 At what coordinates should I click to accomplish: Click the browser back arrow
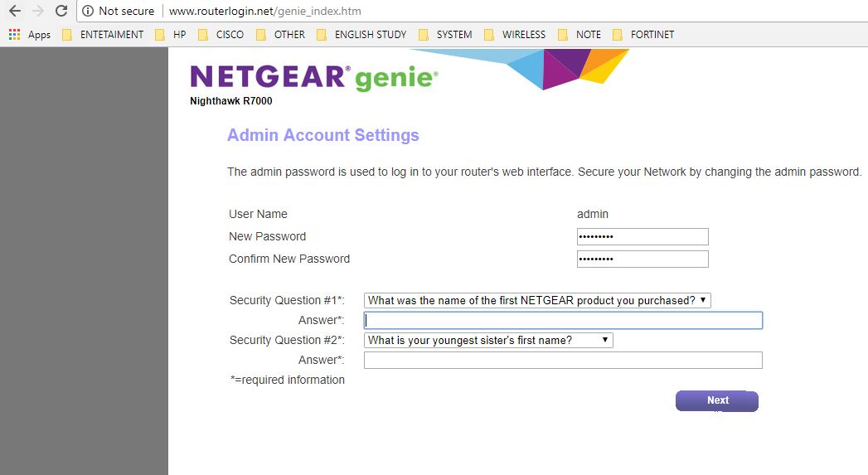tap(15, 11)
